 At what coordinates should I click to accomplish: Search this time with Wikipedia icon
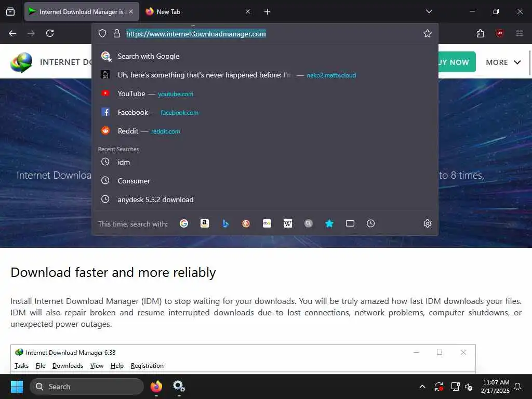point(288,223)
